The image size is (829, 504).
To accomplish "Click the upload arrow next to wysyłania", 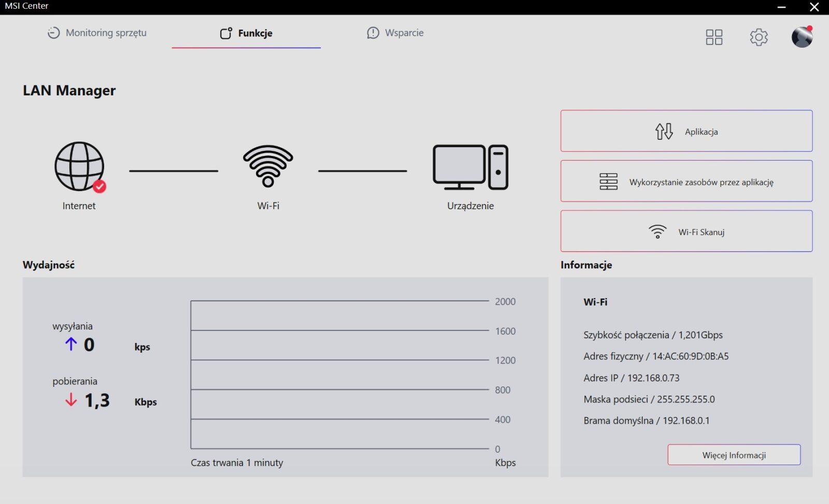I will 71,344.
